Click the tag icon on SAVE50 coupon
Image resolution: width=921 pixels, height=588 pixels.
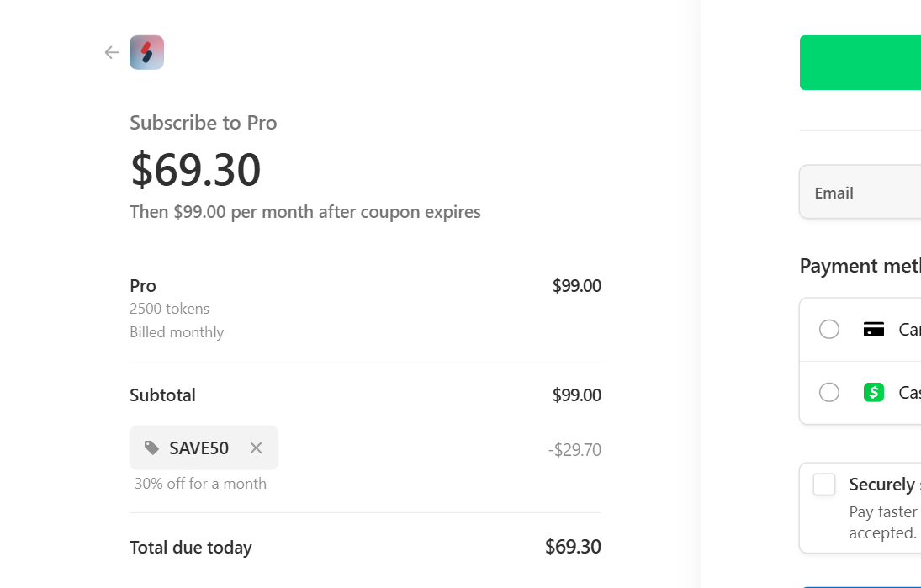[151, 448]
